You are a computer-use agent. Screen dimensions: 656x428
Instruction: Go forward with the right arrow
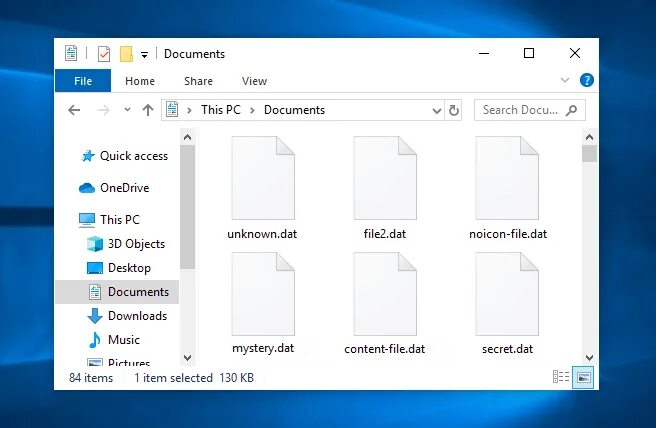click(103, 110)
